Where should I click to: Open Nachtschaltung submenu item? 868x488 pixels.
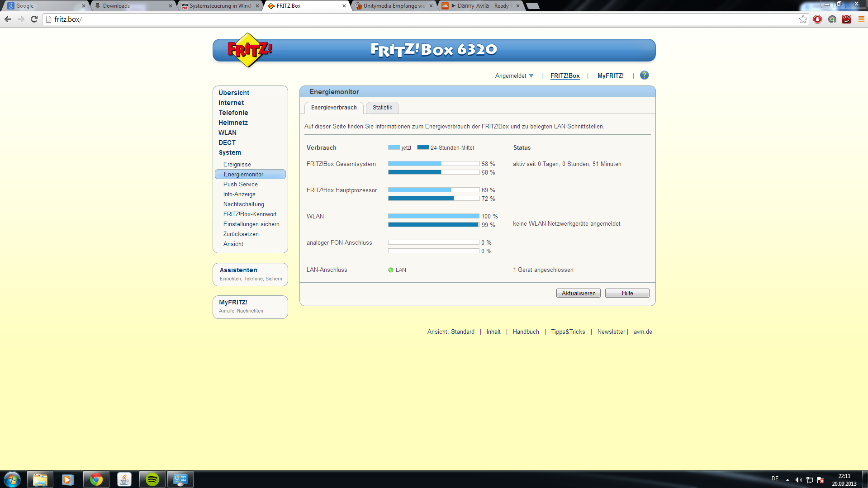pyautogui.click(x=243, y=204)
